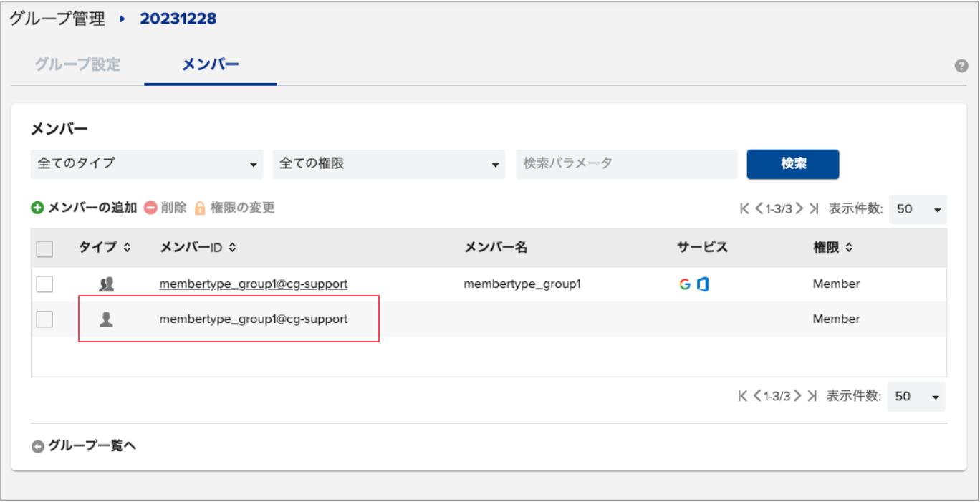Click the 20231228 breadcrumb title

click(x=178, y=19)
